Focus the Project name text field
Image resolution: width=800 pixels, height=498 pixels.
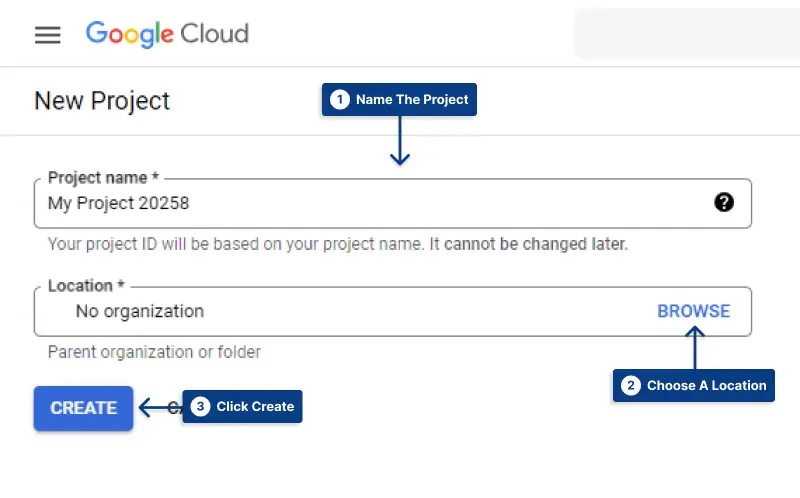click(x=392, y=203)
